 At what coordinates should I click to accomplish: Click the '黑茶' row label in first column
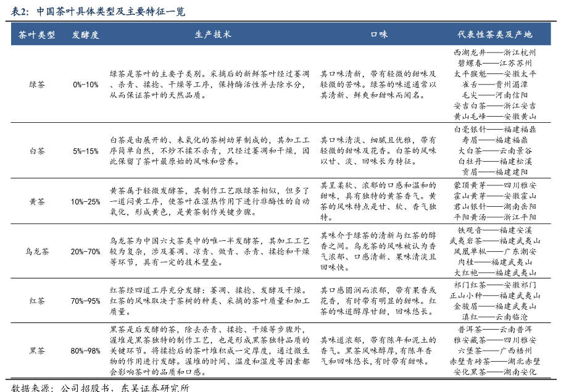tap(36, 351)
